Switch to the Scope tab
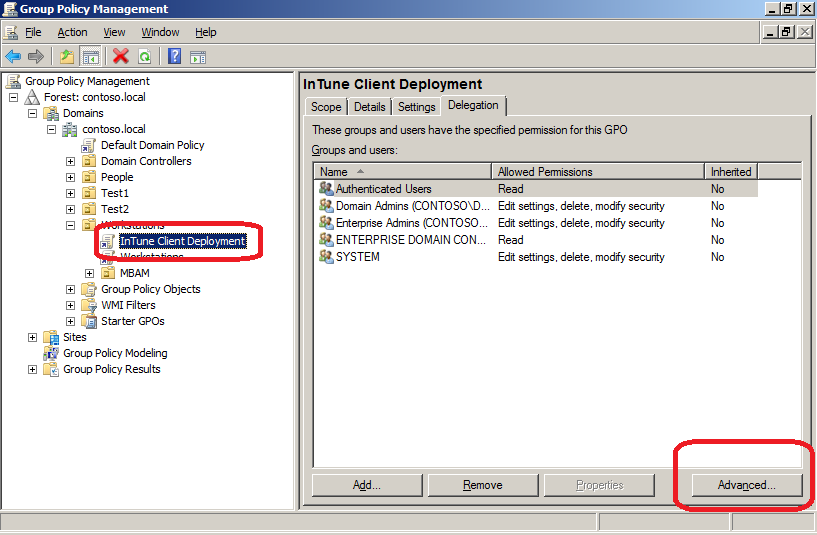 326,107
